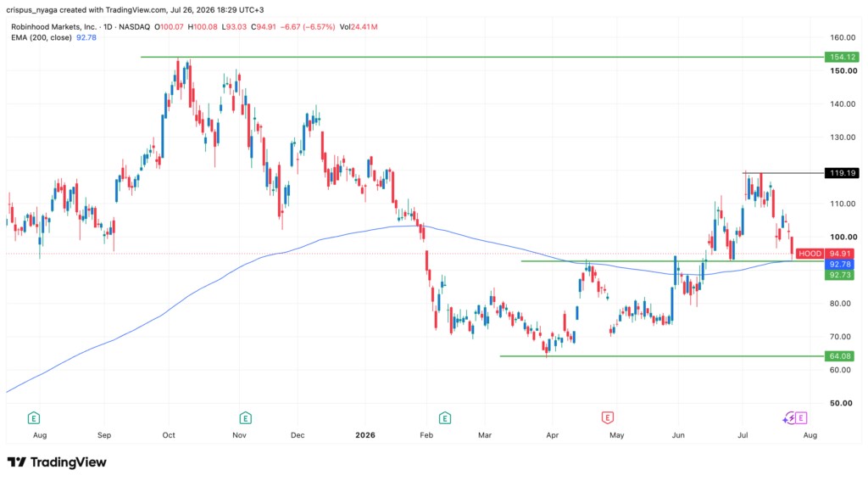Click the 140.00 price axis tick

pos(843,104)
